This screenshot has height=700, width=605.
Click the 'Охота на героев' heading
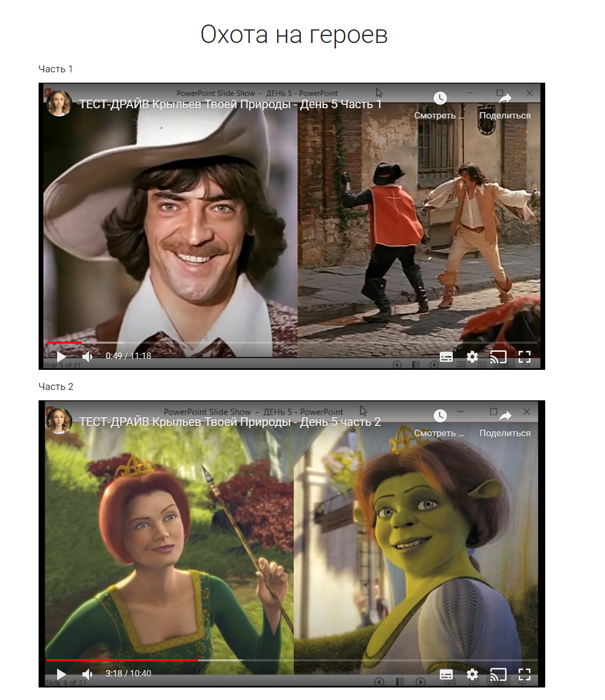pyautogui.click(x=294, y=34)
